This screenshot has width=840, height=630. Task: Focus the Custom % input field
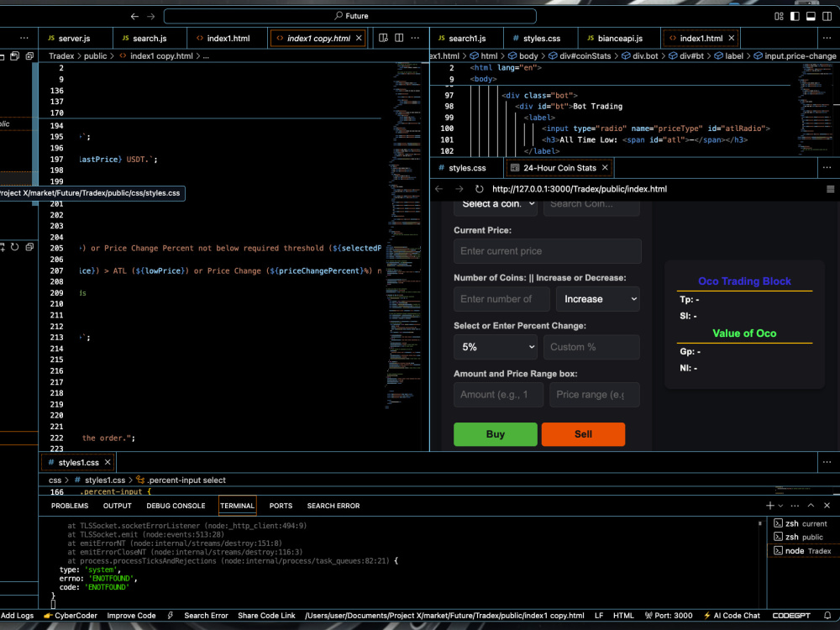591,347
